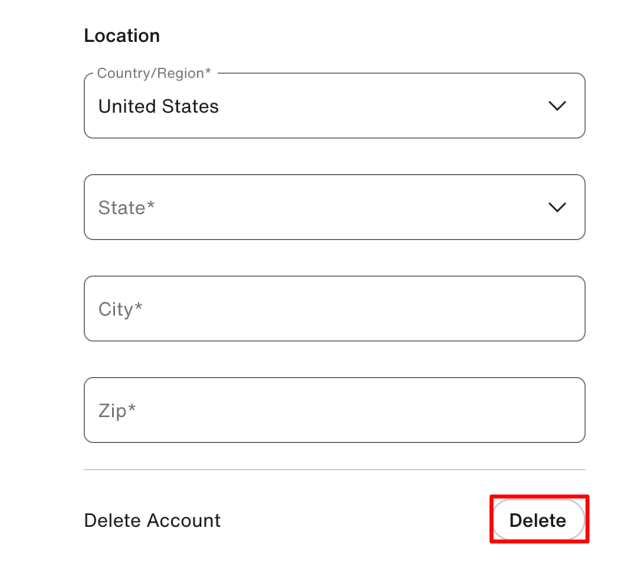
Task: Focus the Zip input field
Action: (x=334, y=410)
